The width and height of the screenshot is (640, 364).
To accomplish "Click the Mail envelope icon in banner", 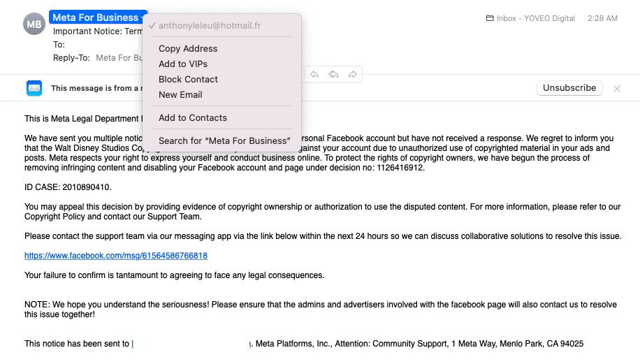I will (x=34, y=88).
